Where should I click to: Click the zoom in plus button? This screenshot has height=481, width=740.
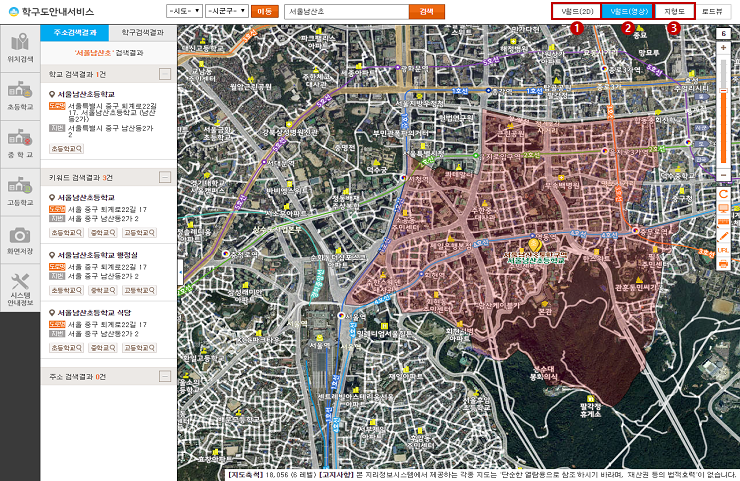(723, 48)
